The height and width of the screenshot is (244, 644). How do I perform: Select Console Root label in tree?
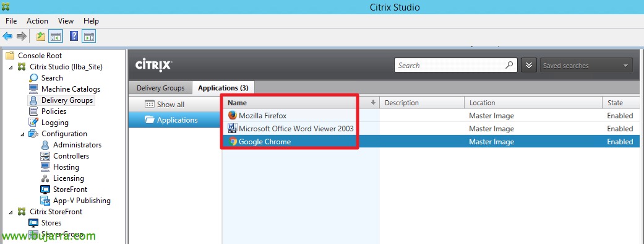[x=40, y=56]
